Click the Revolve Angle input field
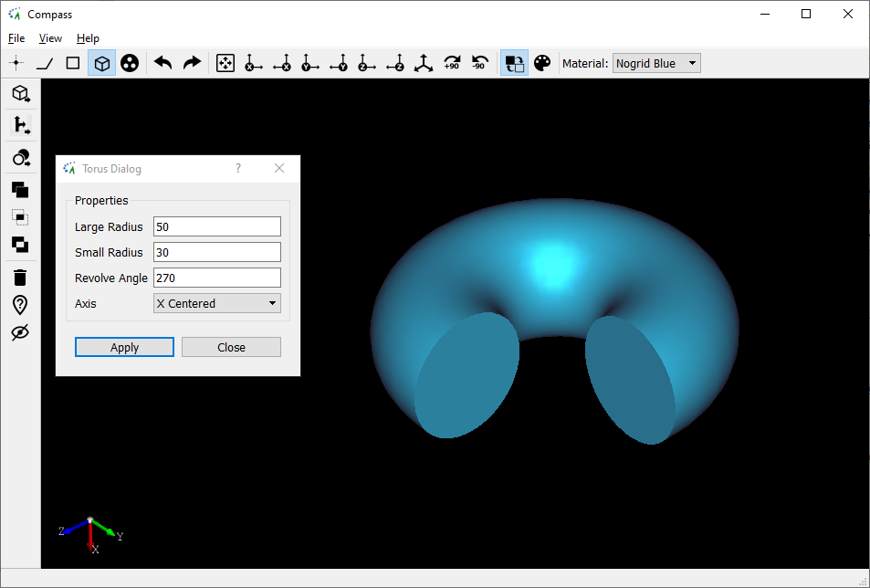The height and width of the screenshot is (588, 870). click(x=216, y=278)
